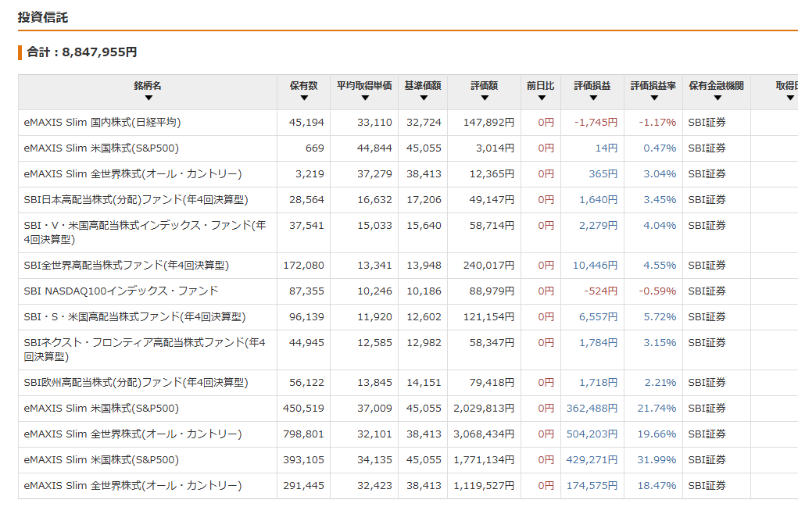Click gain value 174,575円

click(592, 486)
